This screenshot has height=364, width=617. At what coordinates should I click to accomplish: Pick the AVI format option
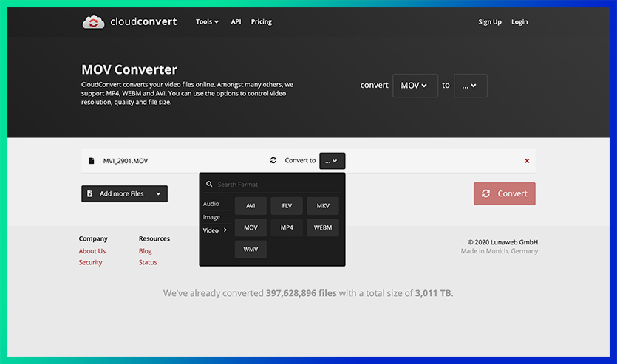(x=250, y=206)
